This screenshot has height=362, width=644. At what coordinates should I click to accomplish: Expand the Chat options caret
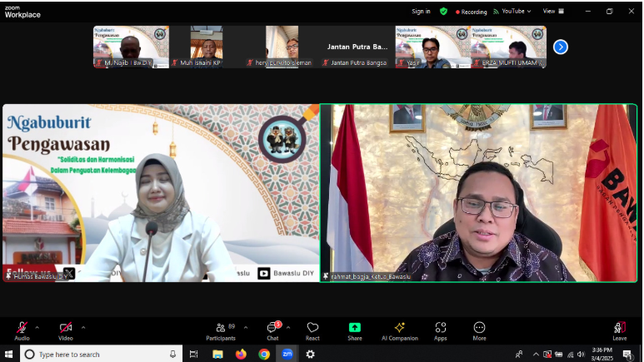288,328
